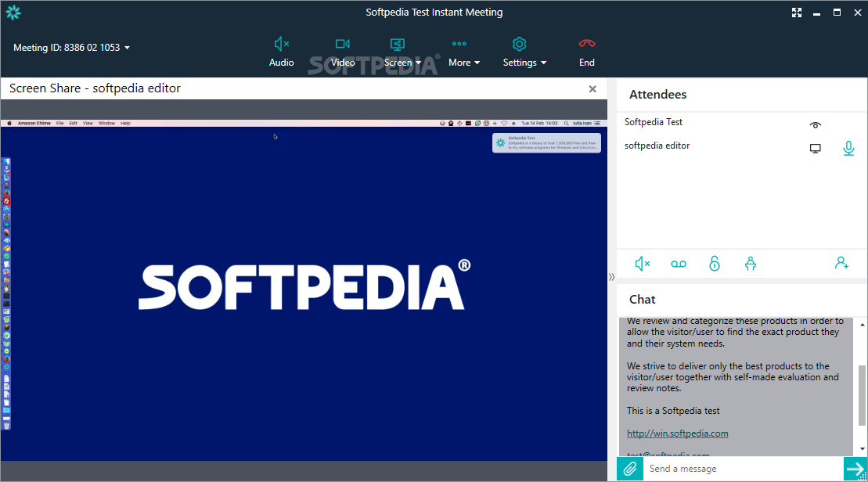Open the Screen share icon
The width and height of the screenshot is (868, 482).
(x=398, y=44)
